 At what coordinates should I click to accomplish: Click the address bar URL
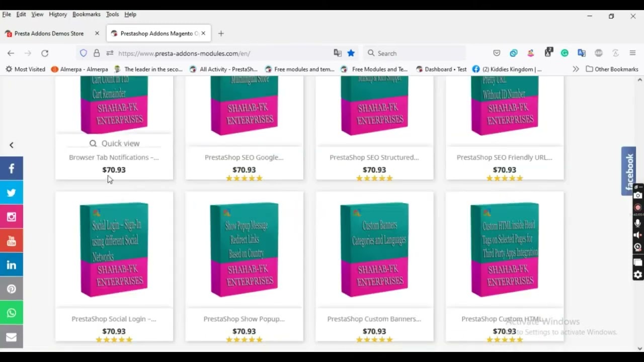point(184,53)
